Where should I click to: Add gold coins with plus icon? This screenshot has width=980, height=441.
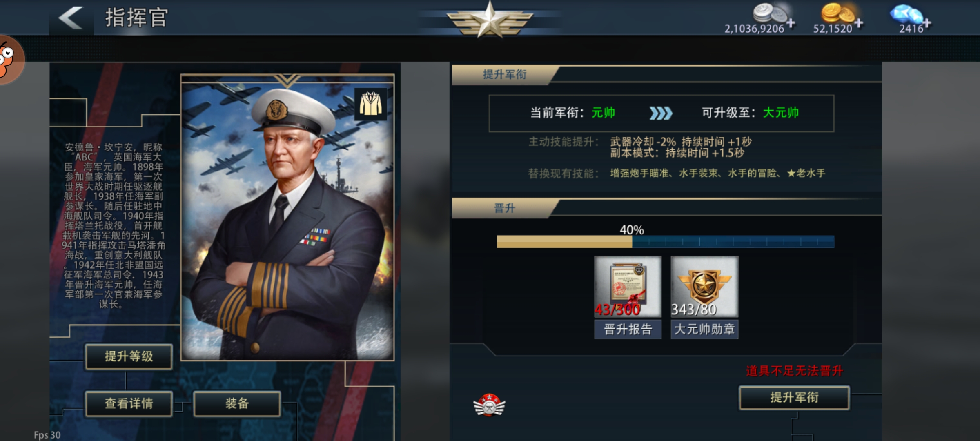point(859,23)
